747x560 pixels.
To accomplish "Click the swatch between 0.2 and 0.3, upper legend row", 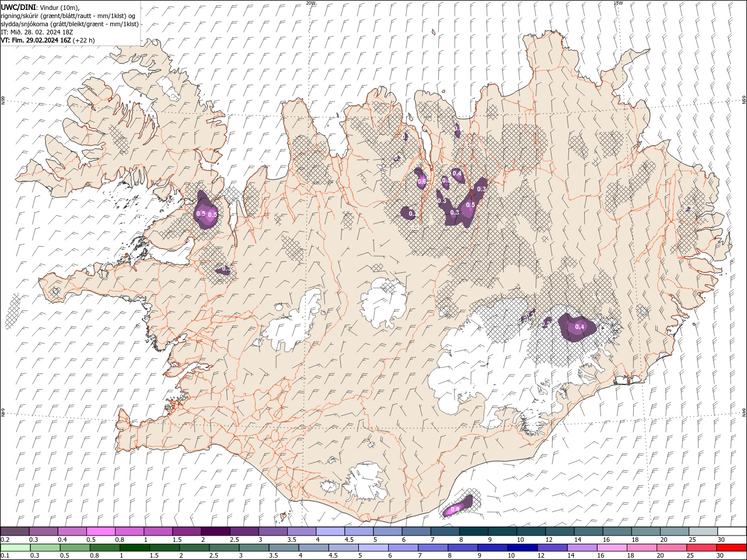I will click(15, 531).
